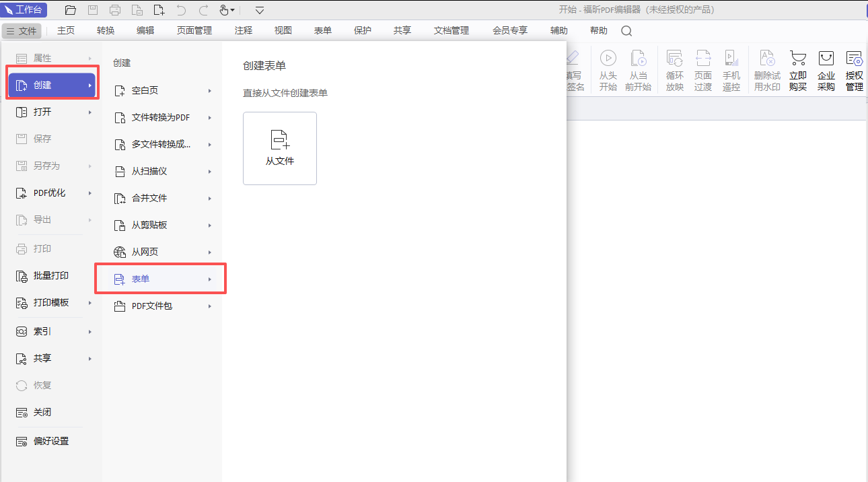The image size is (868, 482).
Task: Expand the PDF优化 submenu arrow
Action: click(90, 193)
